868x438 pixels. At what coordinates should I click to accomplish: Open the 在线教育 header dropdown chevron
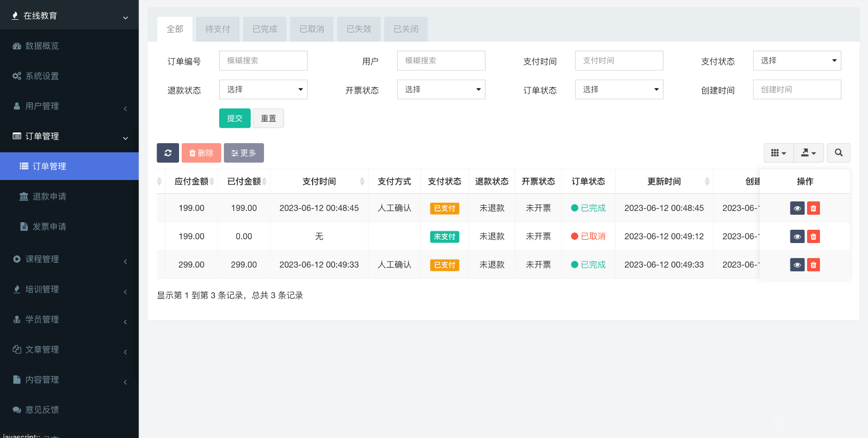click(126, 18)
